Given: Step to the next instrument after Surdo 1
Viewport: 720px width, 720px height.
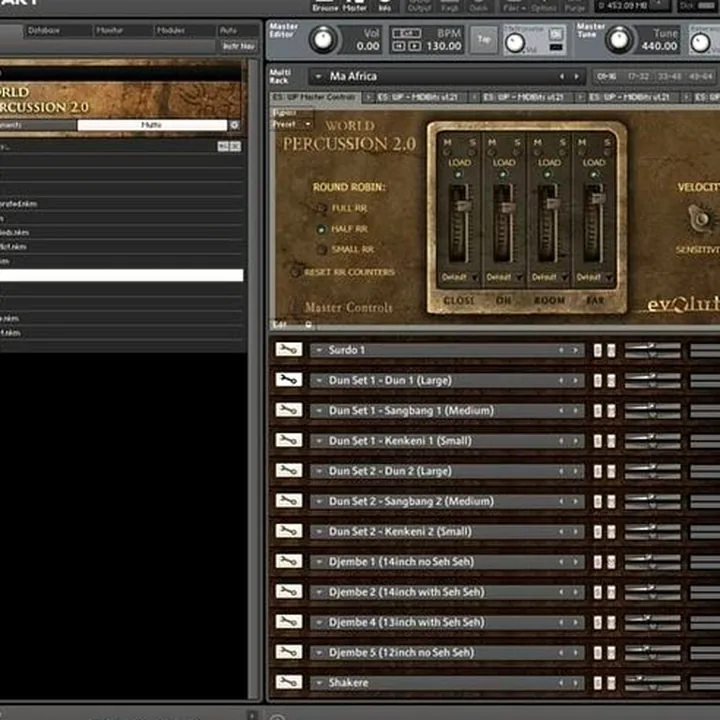Looking at the screenshot, I should tap(575, 350).
